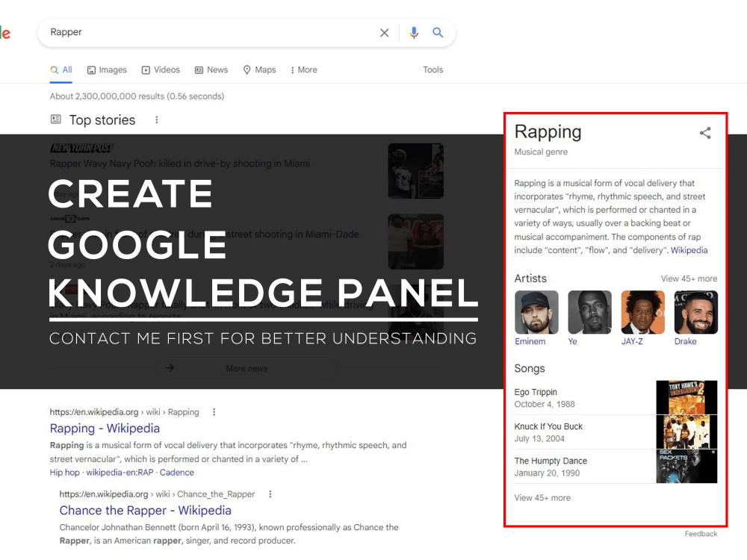Image resolution: width=747 pixels, height=560 pixels.
Task: Open JAY-Z's artist photo
Action: tap(642, 312)
